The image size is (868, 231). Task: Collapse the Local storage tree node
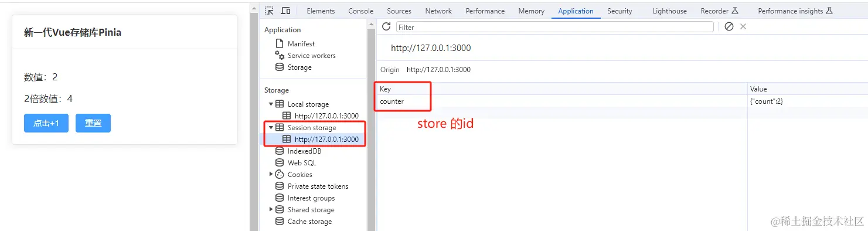point(271,104)
